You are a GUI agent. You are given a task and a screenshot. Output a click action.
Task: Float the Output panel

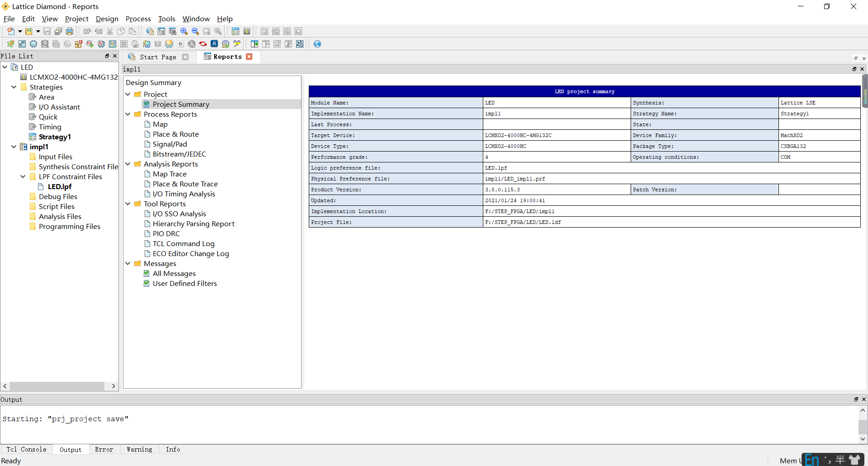click(x=856, y=399)
